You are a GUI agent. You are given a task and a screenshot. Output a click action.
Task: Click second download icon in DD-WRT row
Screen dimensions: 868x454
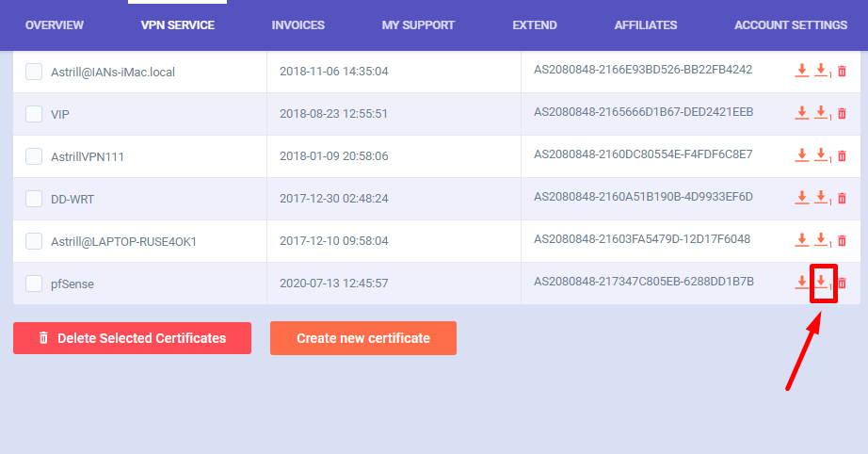tap(821, 198)
